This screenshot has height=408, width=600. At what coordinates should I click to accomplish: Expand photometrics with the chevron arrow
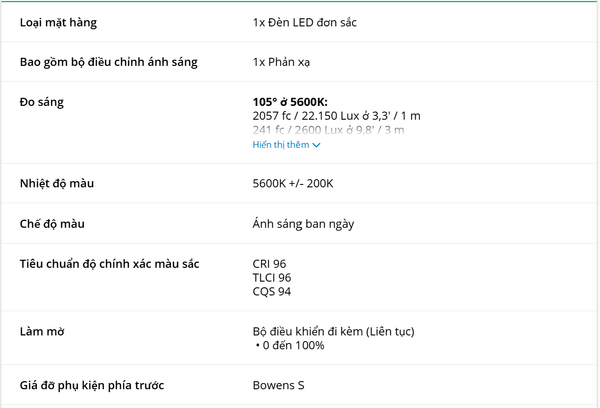coord(317,145)
